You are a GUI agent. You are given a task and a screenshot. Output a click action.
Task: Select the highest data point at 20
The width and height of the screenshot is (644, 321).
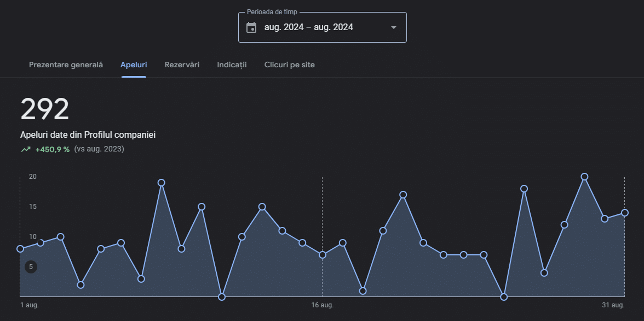coord(584,177)
